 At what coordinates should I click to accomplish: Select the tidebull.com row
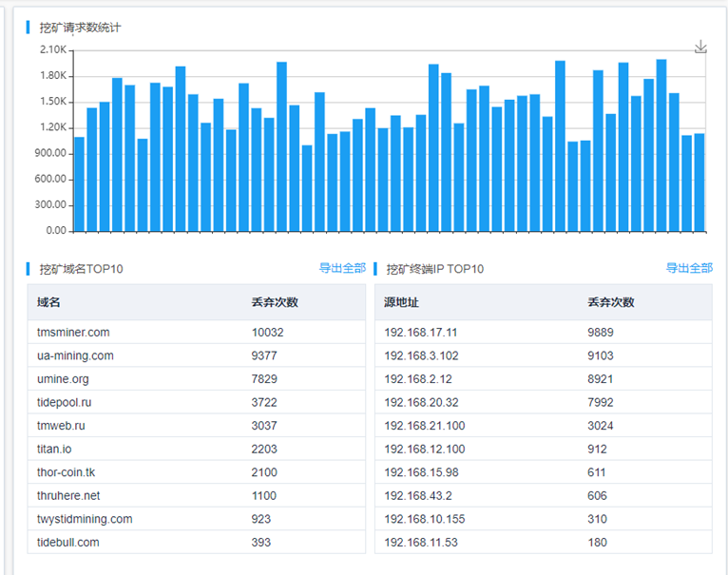coord(67,542)
